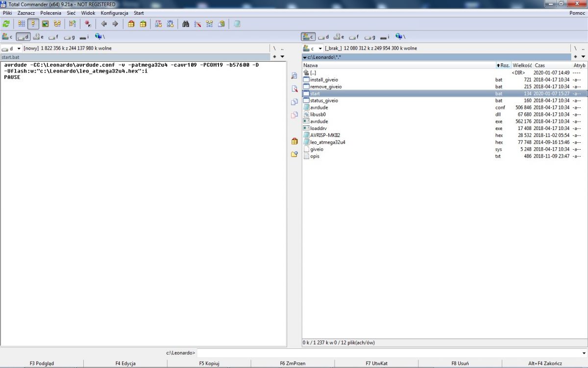Click the F7 UtwKat button
Image resolution: width=588 pixels, height=368 pixels.
tap(376, 364)
